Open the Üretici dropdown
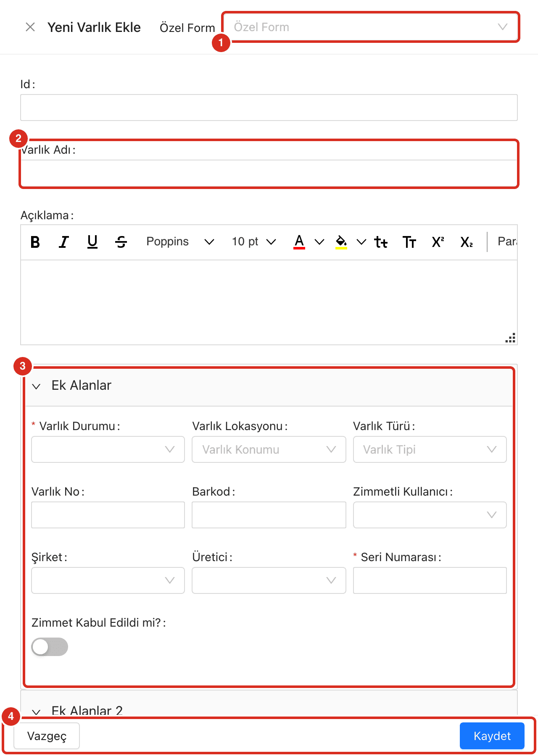Image resolution: width=538 pixels, height=756 pixels. tap(269, 580)
